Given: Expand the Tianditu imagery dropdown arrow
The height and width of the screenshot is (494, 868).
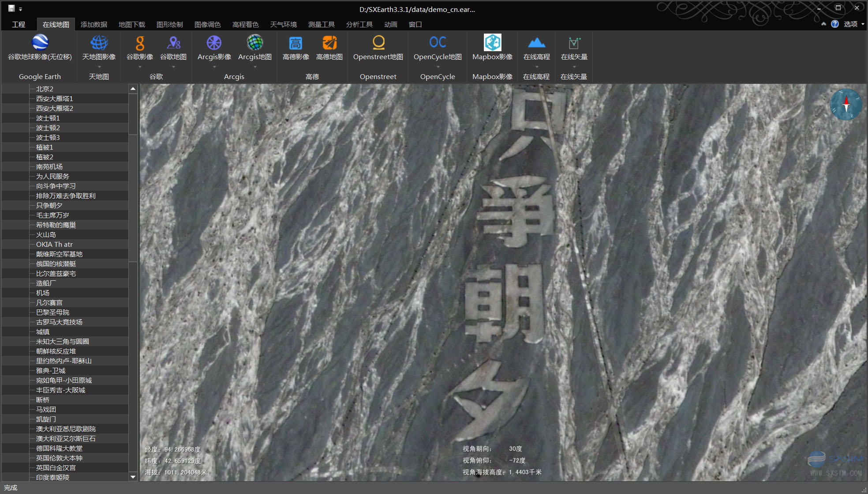Looking at the screenshot, I should tap(99, 67).
